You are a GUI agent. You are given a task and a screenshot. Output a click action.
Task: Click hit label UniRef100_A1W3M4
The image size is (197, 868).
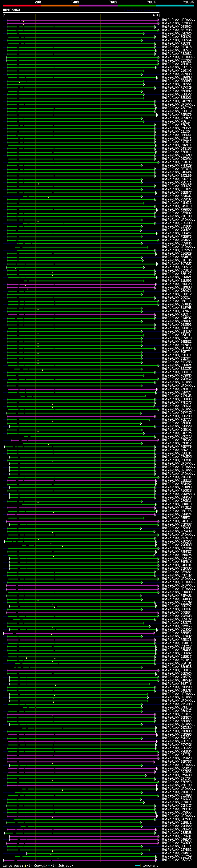(177, 43)
